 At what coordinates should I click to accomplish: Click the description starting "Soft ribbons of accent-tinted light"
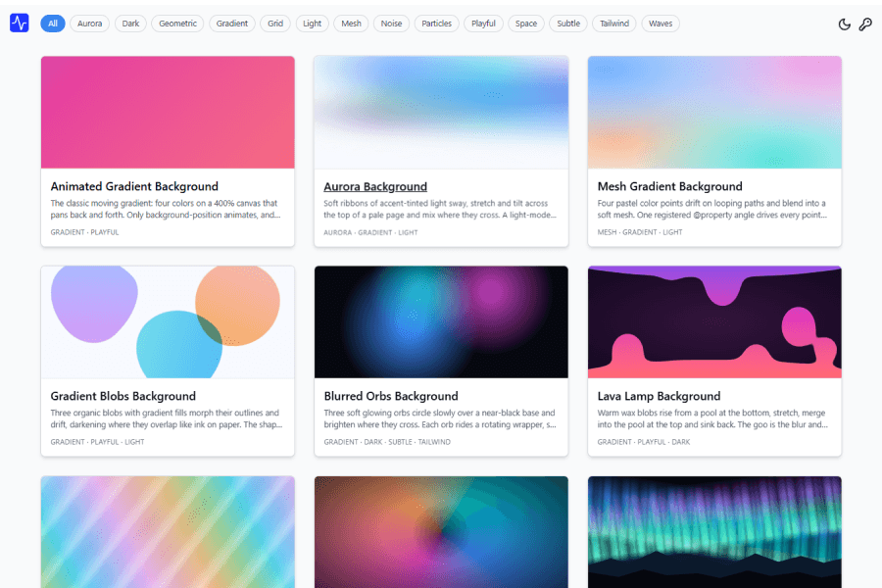(x=440, y=209)
